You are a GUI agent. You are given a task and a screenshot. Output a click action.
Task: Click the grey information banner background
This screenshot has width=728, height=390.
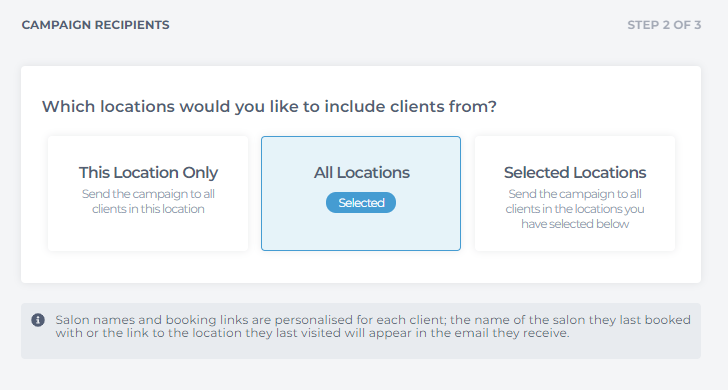(x=361, y=349)
